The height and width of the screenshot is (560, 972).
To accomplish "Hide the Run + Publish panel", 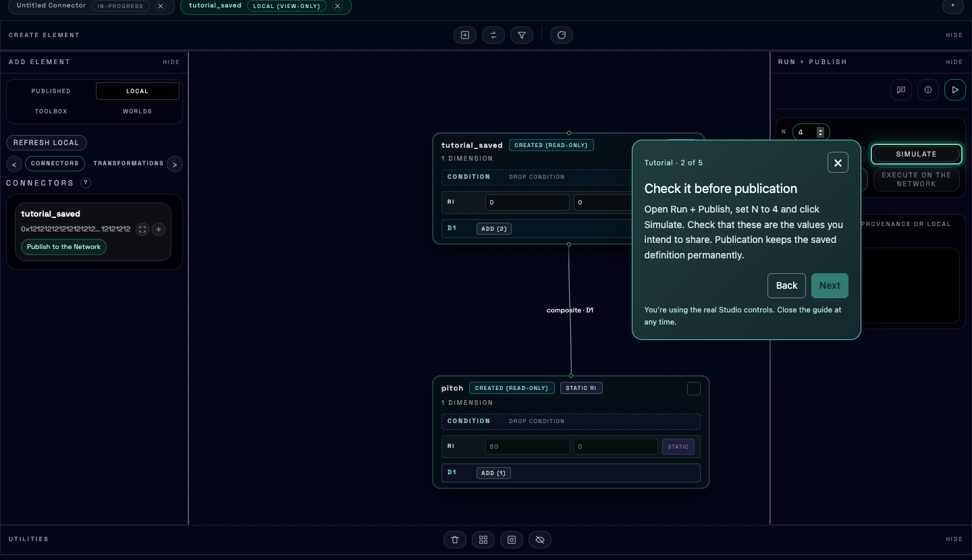I will point(954,62).
